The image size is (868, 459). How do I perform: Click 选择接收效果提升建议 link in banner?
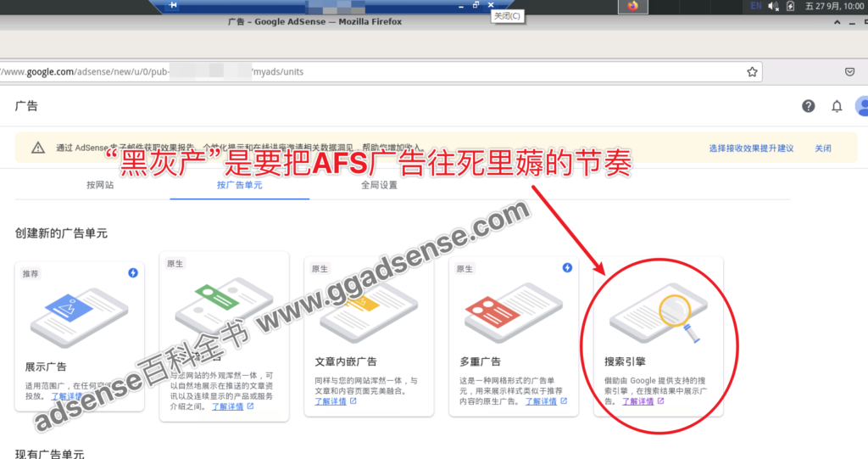(x=751, y=148)
